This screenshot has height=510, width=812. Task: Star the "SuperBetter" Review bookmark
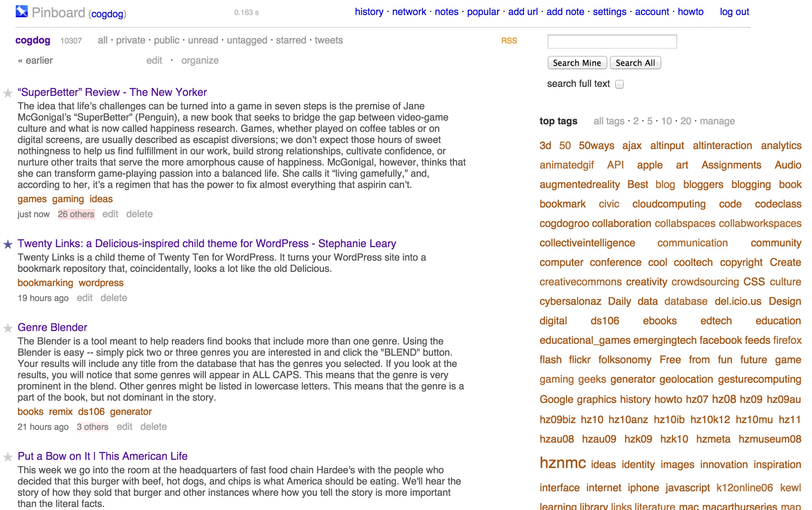7,93
